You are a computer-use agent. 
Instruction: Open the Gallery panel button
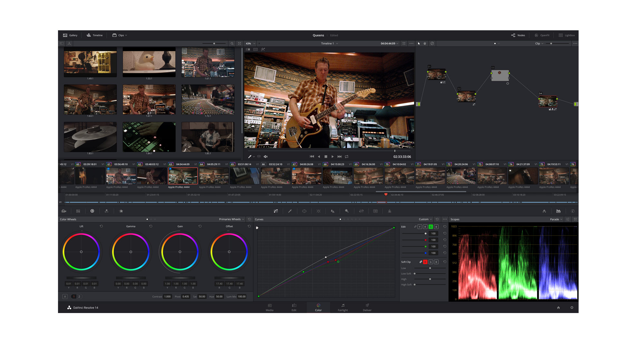pyautogui.click(x=70, y=35)
